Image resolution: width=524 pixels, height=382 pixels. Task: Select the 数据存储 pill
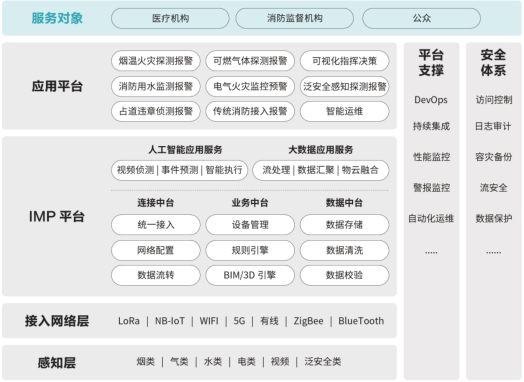tap(345, 225)
